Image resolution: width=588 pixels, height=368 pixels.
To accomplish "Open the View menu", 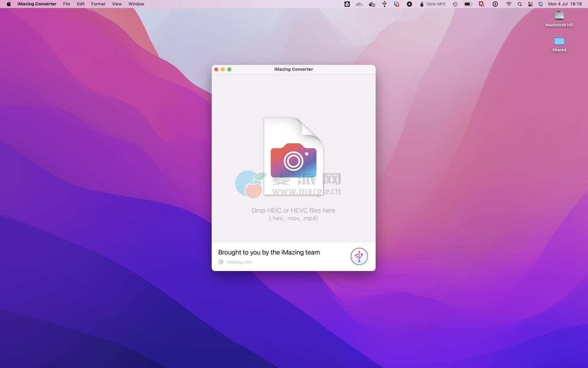I will pyautogui.click(x=117, y=4).
